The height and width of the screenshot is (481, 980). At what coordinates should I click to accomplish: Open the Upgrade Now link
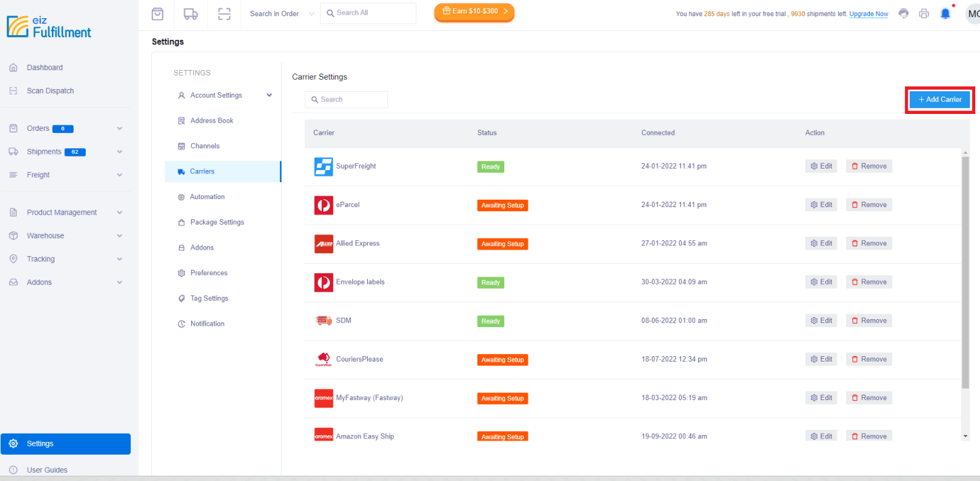coord(869,13)
